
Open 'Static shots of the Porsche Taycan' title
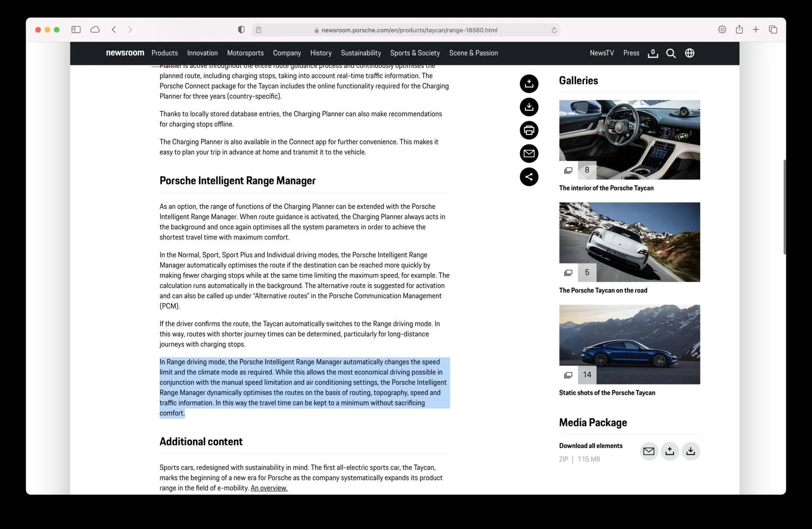point(607,393)
